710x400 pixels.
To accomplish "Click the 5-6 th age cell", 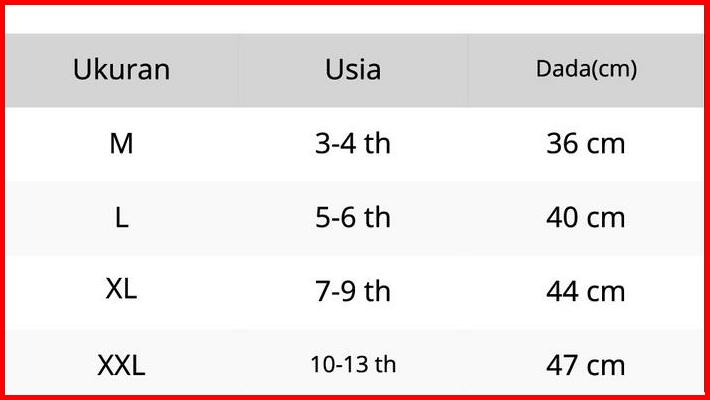I will pos(353,218).
